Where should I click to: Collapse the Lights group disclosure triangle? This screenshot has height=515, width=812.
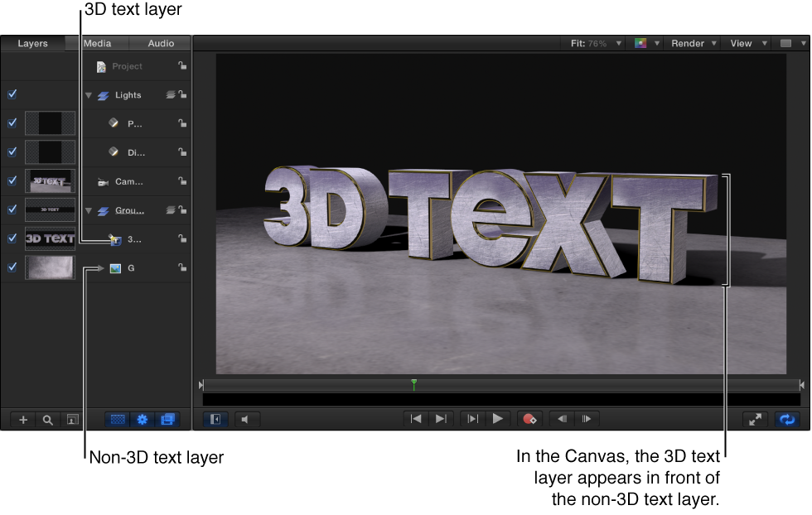click(x=89, y=94)
